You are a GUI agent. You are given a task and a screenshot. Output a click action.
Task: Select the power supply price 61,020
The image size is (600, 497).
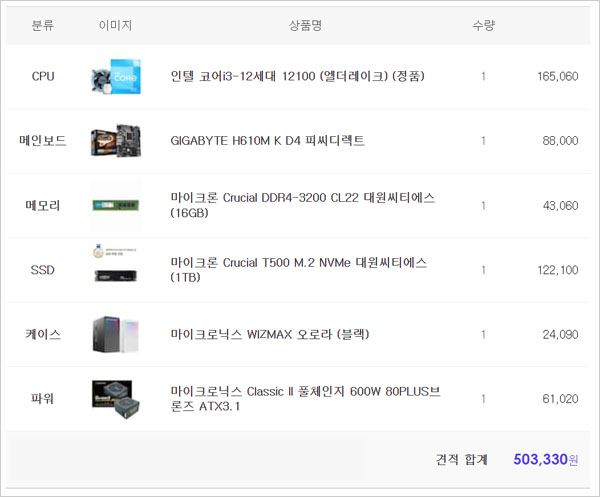click(560, 399)
